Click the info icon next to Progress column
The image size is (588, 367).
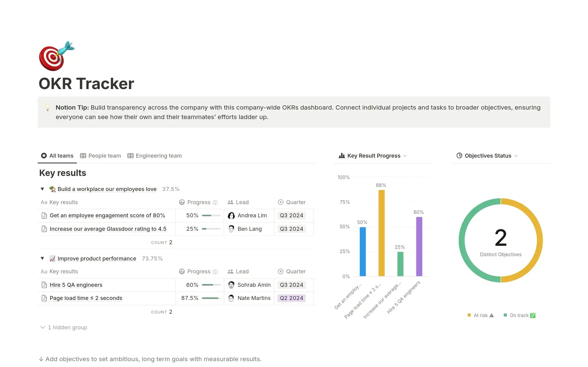216,202
